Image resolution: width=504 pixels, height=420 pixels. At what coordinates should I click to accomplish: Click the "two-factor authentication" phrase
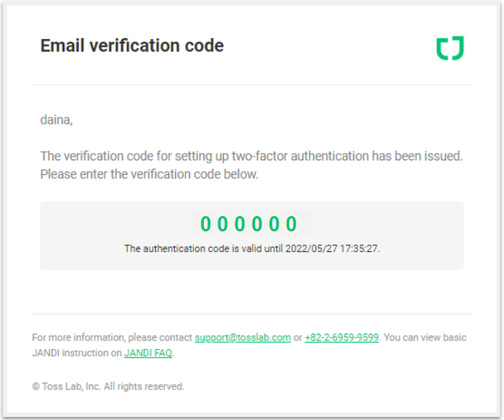pos(302,157)
